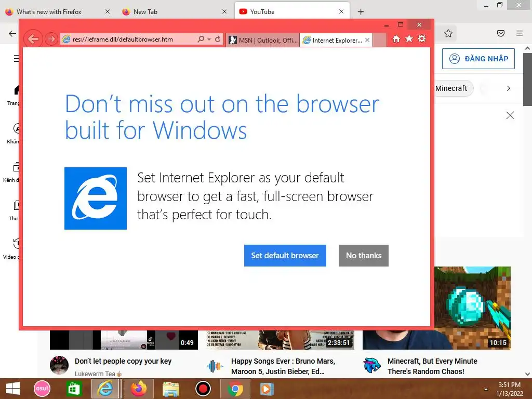Viewport: 532px width, 399px height.
Task: Open IE Favorites star
Action: point(409,38)
